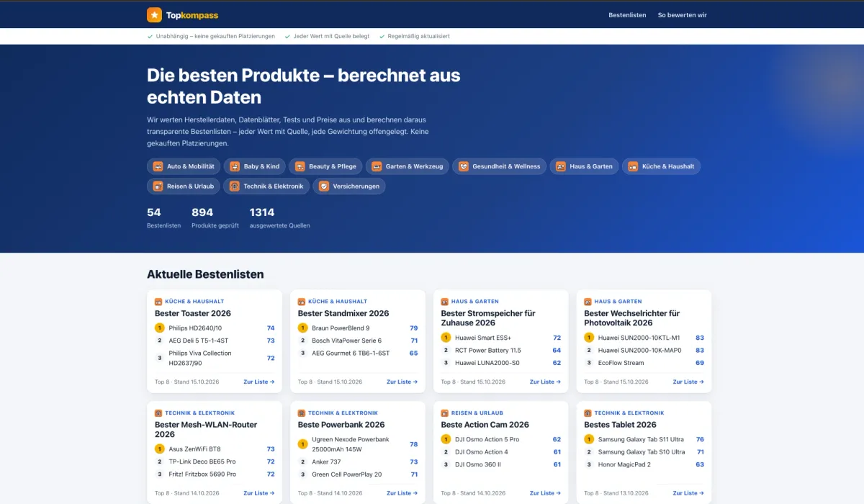Select the Versicherungen category chip
864x504 pixels.
349,186
